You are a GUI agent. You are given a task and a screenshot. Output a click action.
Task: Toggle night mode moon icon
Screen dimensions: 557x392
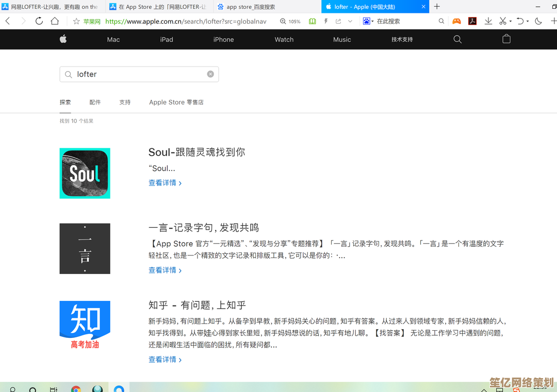538,21
